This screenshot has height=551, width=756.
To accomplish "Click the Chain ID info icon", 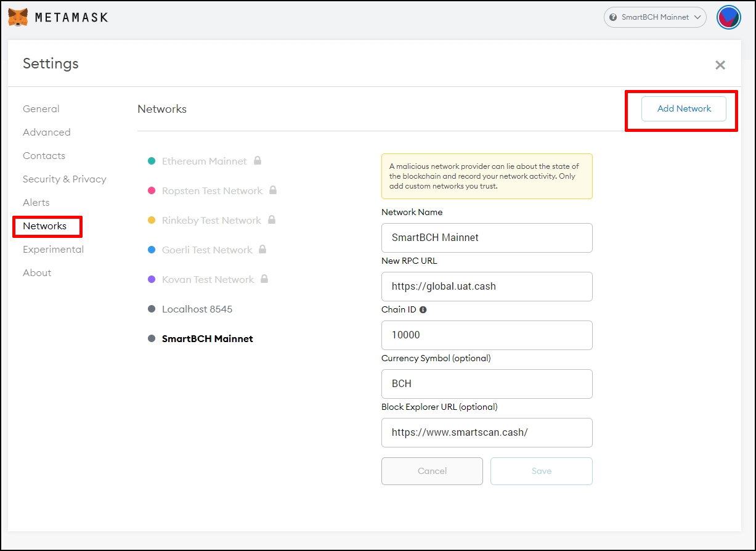I will [x=423, y=309].
